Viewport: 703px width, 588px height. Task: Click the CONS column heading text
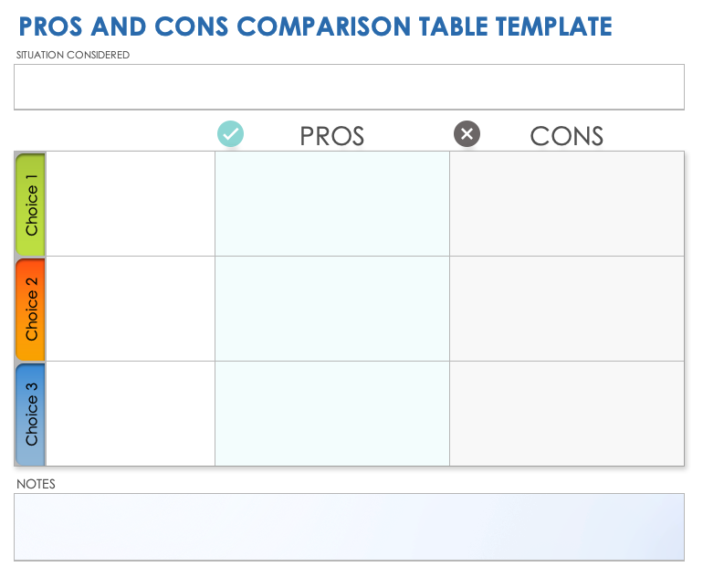click(567, 136)
